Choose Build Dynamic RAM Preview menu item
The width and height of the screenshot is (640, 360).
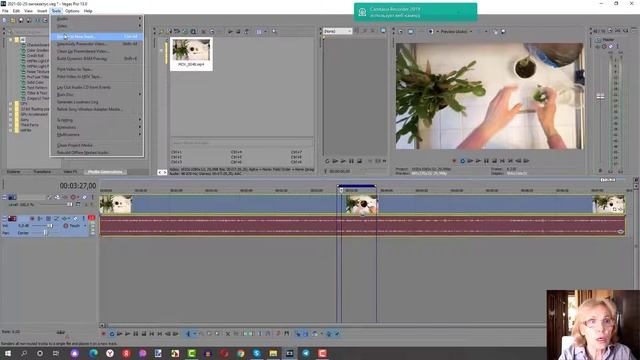(x=97, y=58)
